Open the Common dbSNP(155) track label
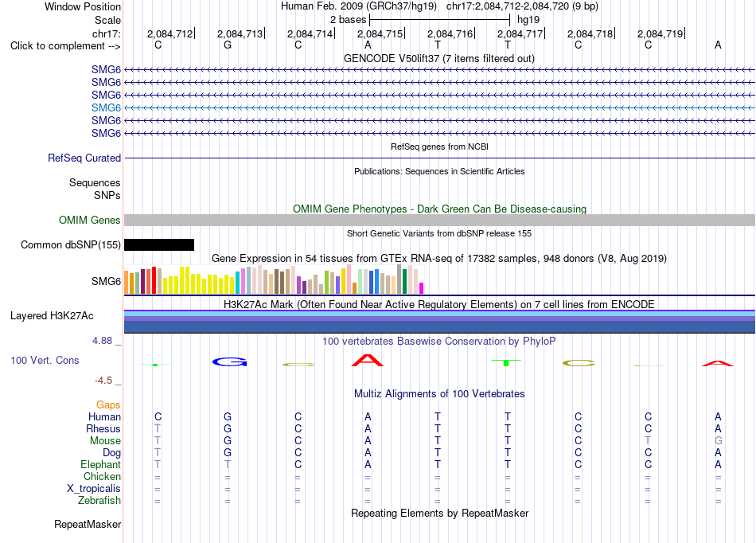This screenshot has width=756, height=543. (x=70, y=245)
